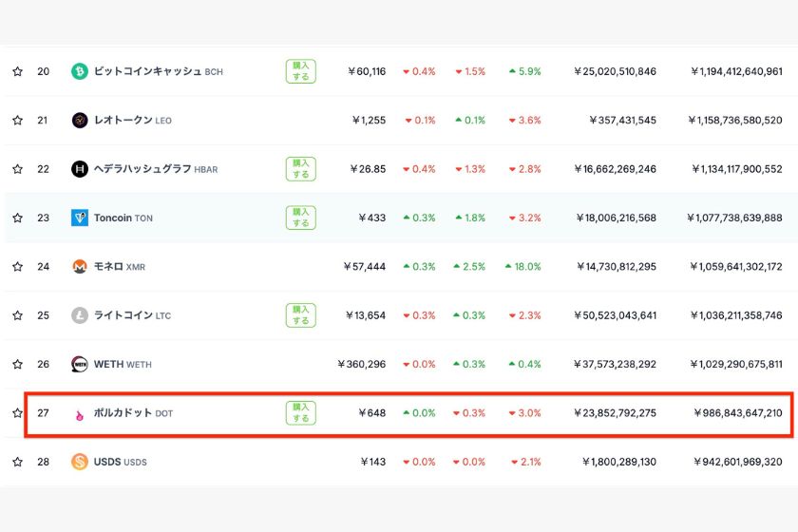Click the volume ¥37,573,238,292
The width and height of the screenshot is (798, 532).
(615, 364)
